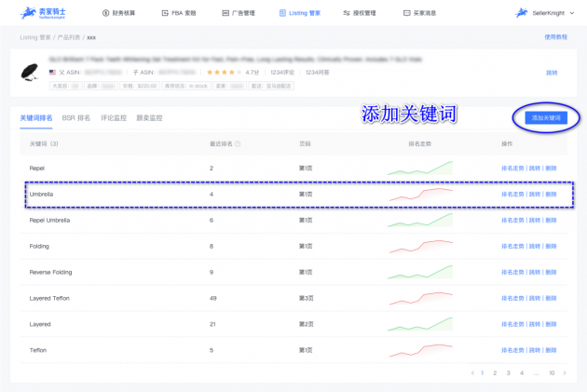Click the next page arrow in pagination
Viewport: 587px width, 392px height.
pos(565,373)
